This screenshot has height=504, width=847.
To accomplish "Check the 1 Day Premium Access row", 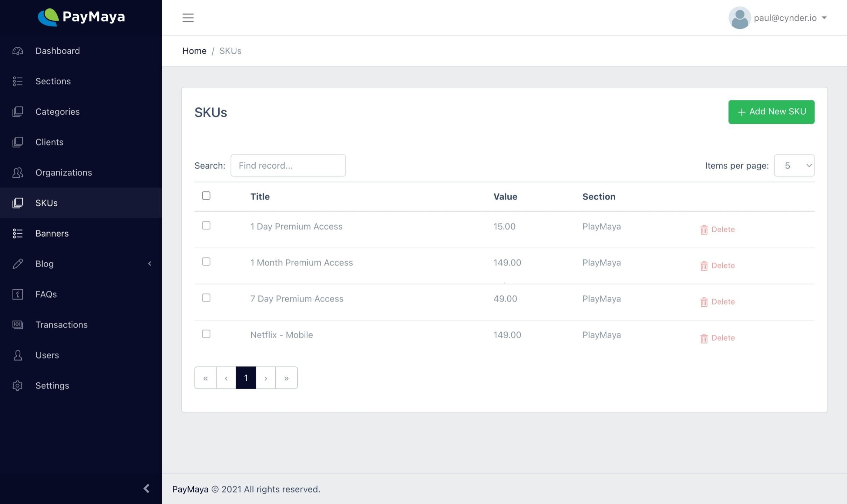I will pos(206,226).
